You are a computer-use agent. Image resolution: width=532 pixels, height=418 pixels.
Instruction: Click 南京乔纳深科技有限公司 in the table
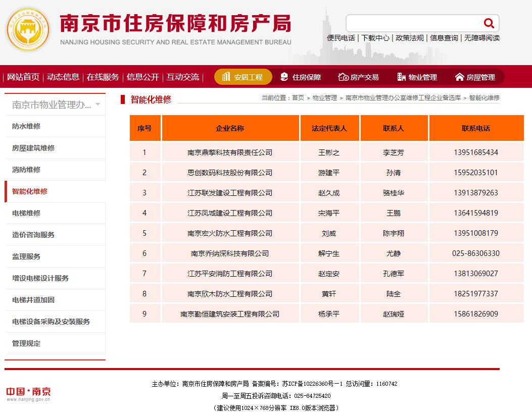tap(230, 253)
